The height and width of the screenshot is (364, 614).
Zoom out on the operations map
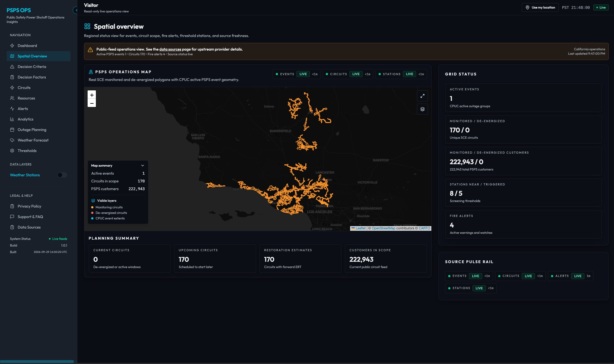pos(92,103)
